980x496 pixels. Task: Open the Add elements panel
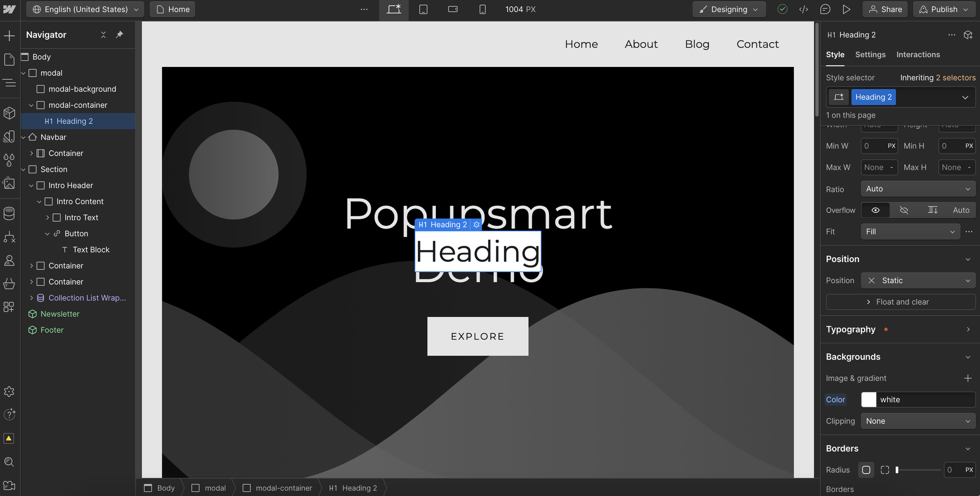[9, 36]
